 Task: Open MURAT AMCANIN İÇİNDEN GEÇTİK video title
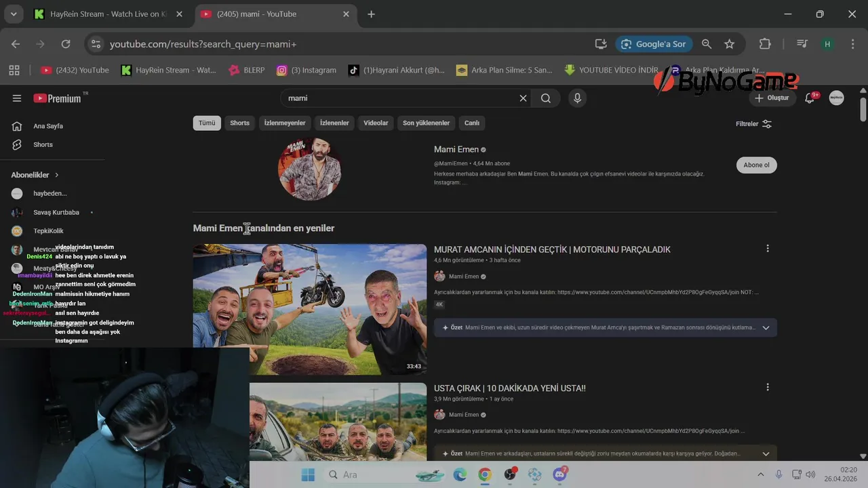coord(552,249)
